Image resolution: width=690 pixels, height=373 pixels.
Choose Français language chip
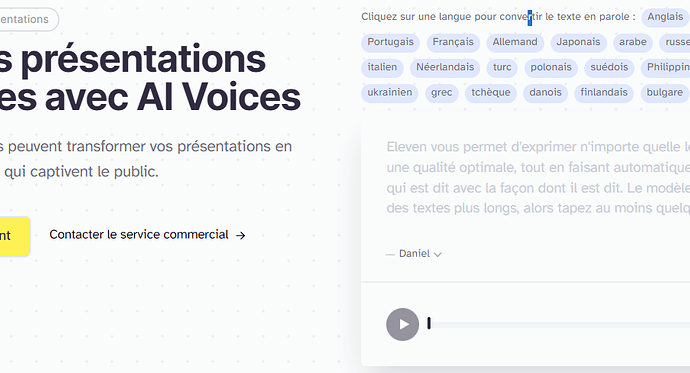453,42
